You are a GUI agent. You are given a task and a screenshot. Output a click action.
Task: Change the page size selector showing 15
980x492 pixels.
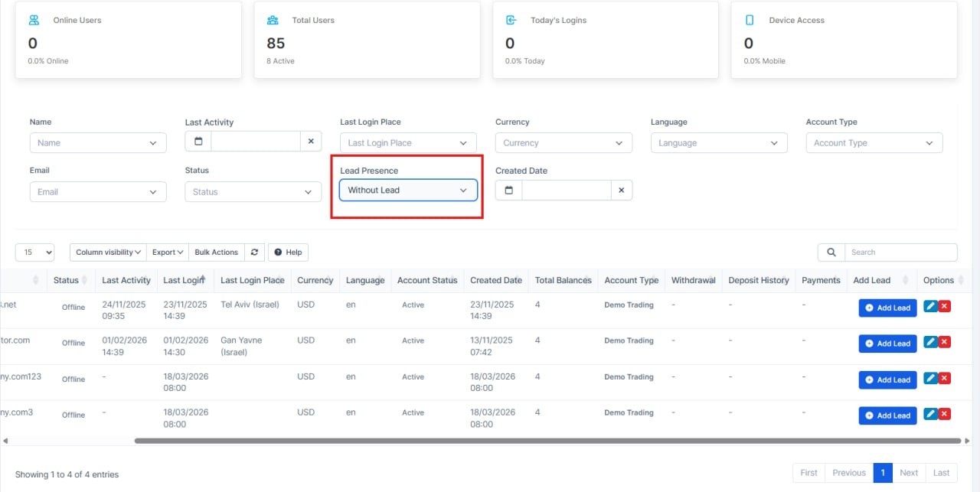point(34,253)
